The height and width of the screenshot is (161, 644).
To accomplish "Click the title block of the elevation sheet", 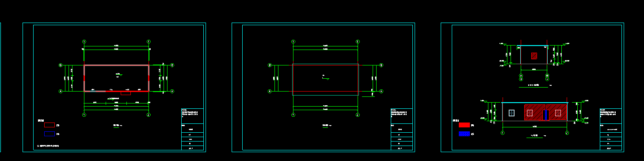I will tap(610, 130).
